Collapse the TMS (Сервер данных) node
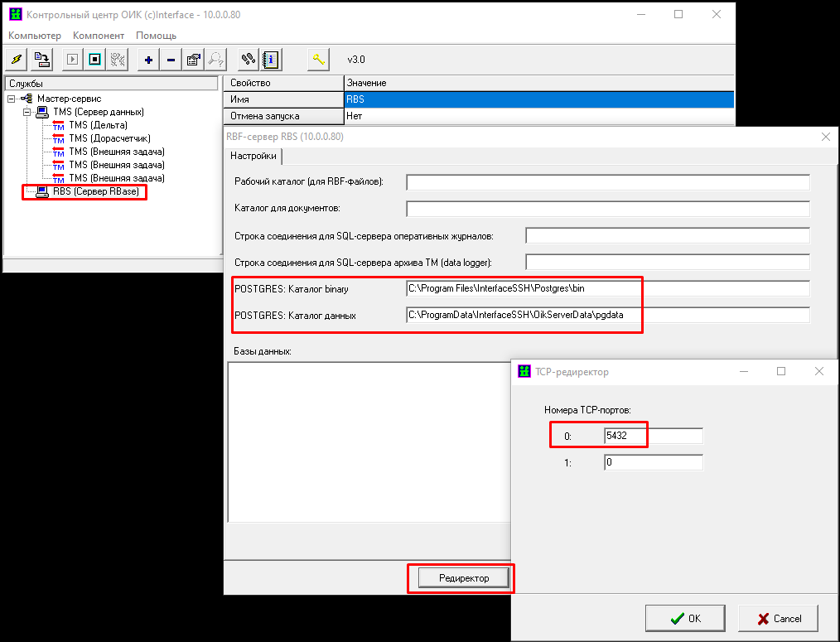 [x=27, y=112]
